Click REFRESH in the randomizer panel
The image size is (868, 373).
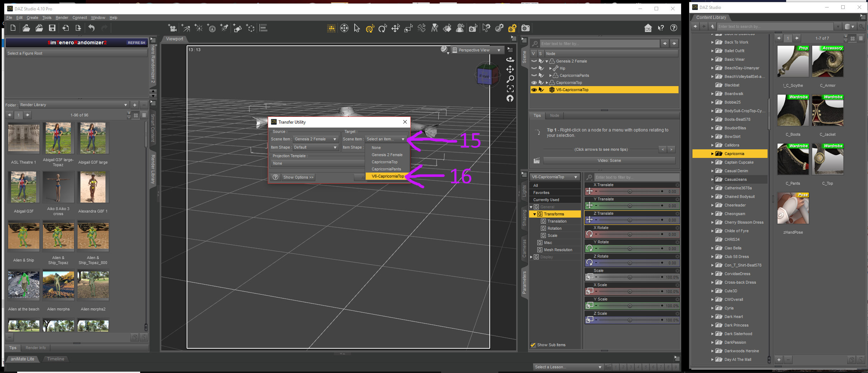pos(136,43)
